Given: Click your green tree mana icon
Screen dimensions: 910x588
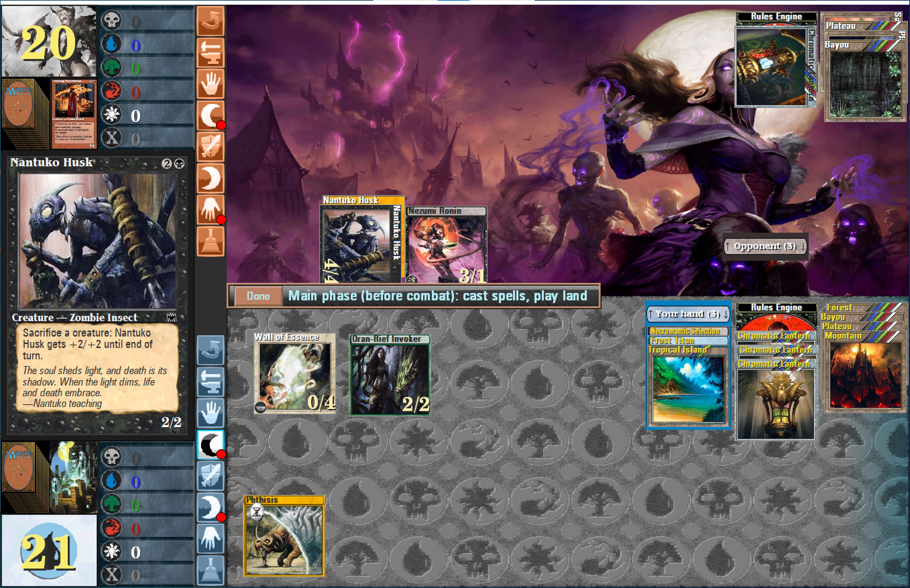Looking at the screenshot, I should 112,504.
